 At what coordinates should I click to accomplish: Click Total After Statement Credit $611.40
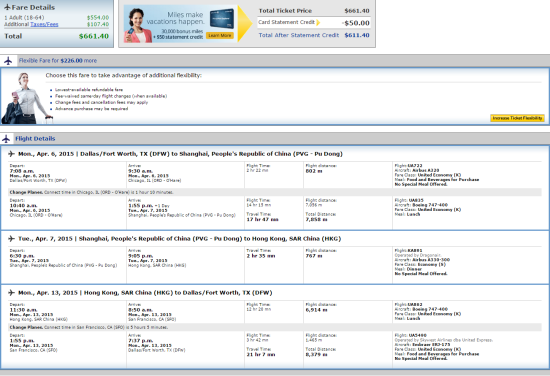click(314, 35)
